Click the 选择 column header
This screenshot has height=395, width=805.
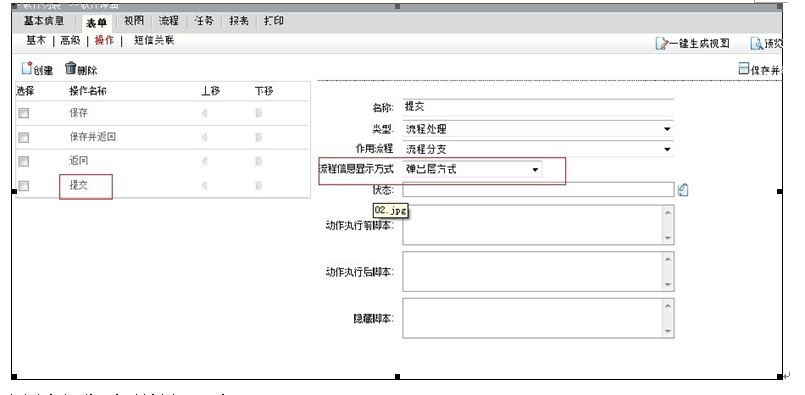pos(25,91)
